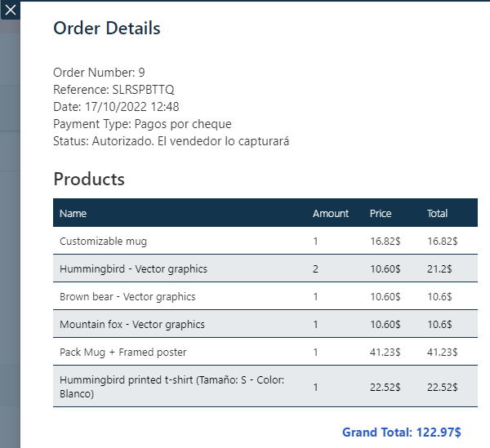Screen dimensions: 490x448
Task: Click the Order Number 9 line
Action: 99,73
